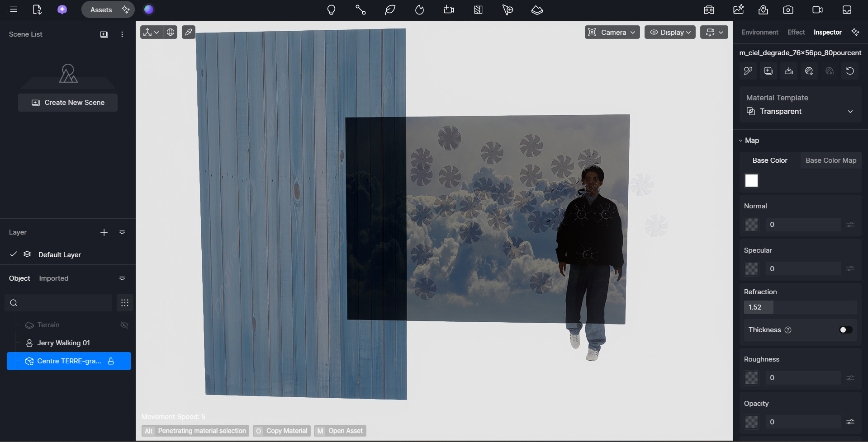Click the light bulb tool icon
Viewport: 868px width, 442px height.
coord(331,9)
